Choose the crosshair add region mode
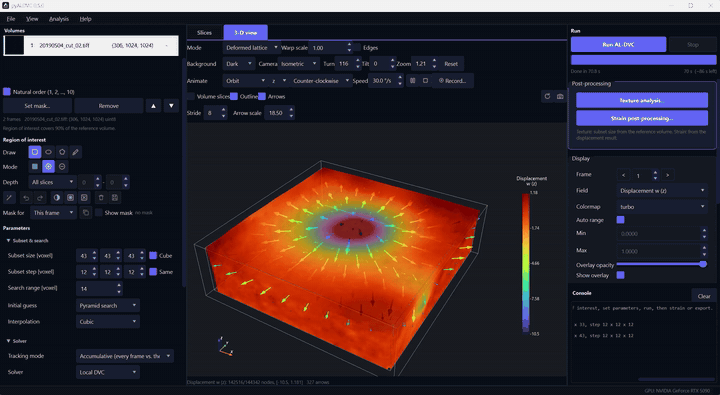Image resolution: width=720 pixels, height=395 pixels. coord(48,167)
